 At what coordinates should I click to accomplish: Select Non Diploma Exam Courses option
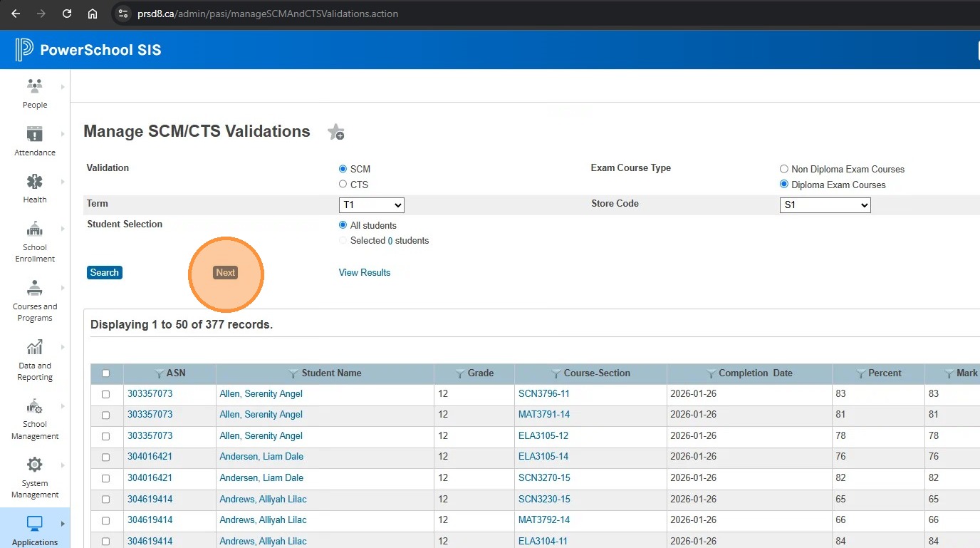(784, 170)
